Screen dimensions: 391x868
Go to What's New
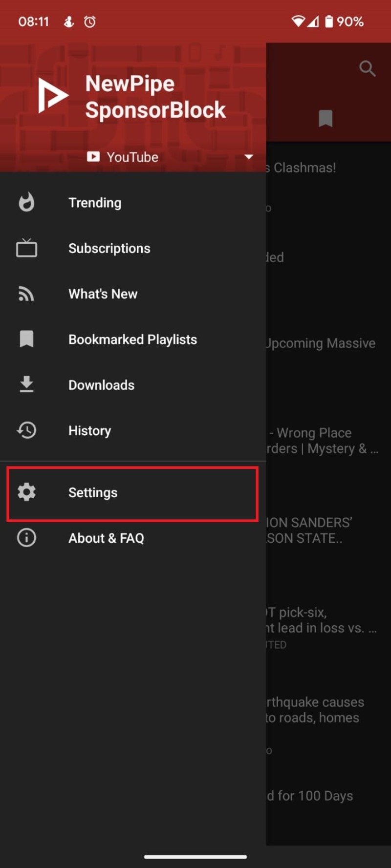(103, 294)
